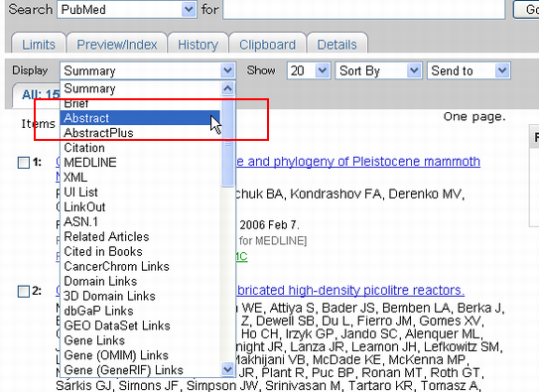Select Gene (GeneRIF) Links option
Screen dimensions: 539x392
tap(140, 369)
